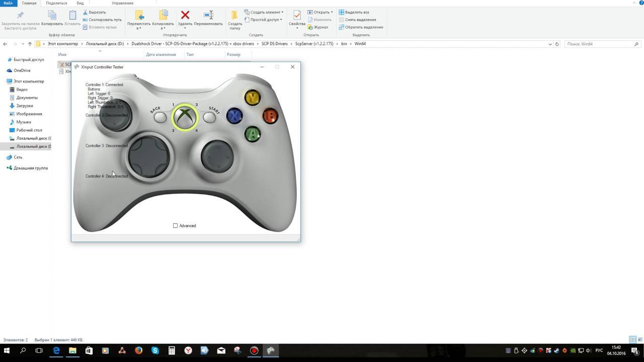Click the red Delete (Удалить) X icon
The height and width of the screenshot is (362, 644).
(x=185, y=15)
